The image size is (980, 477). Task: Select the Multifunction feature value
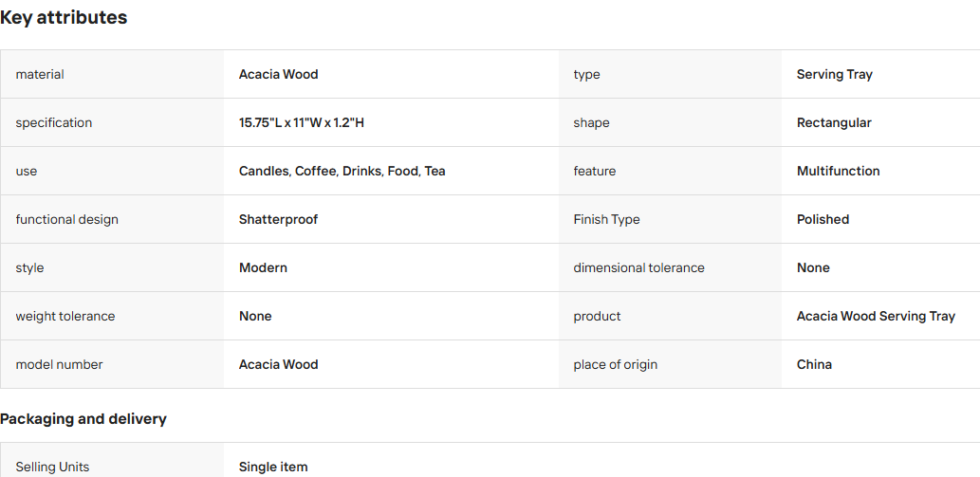coord(838,171)
